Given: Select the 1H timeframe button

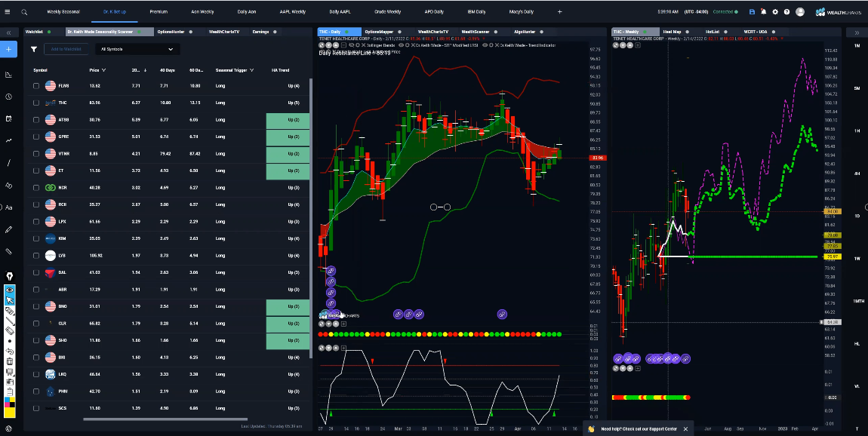Looking at the screenshot, I should [x=857, y=131].
